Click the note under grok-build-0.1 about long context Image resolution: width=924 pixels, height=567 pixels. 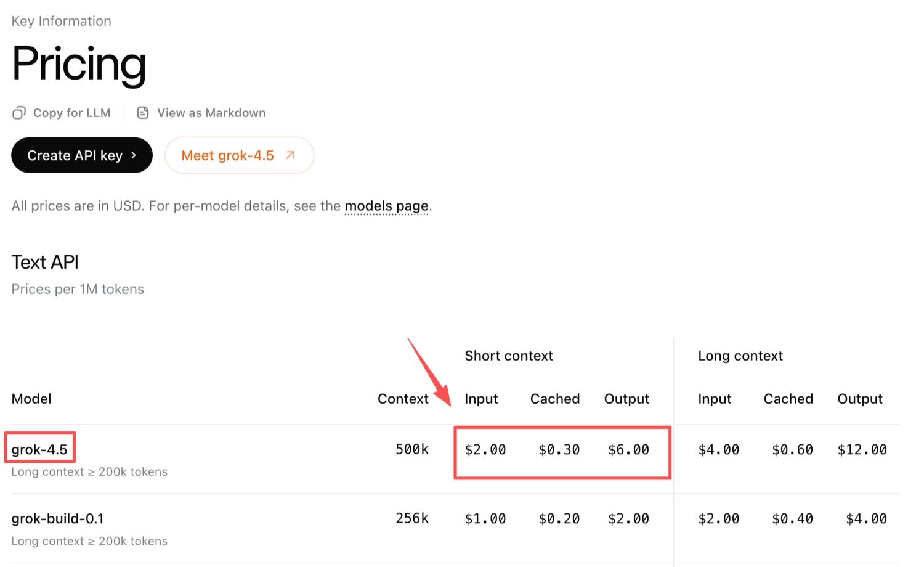89,541
